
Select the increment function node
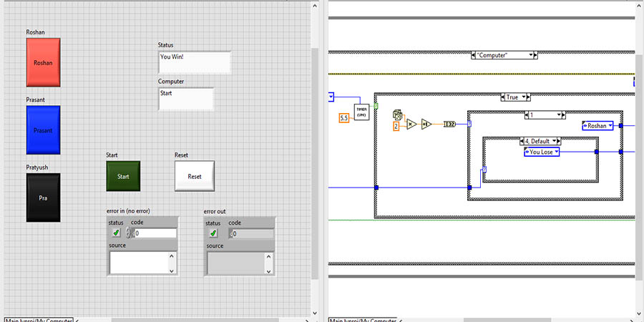427,124
